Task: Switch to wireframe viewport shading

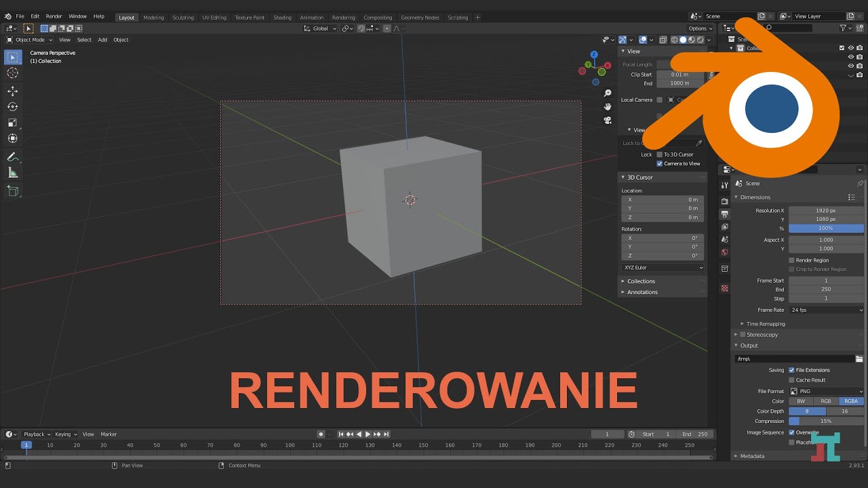Action: pos(674,39)
